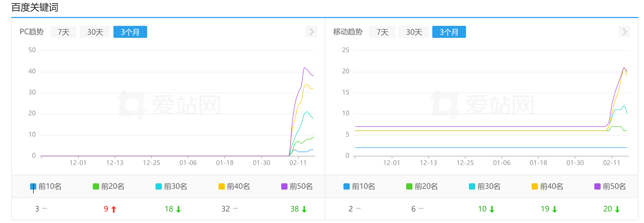Switch PC trend to 30天

click(x=95, y=32)
